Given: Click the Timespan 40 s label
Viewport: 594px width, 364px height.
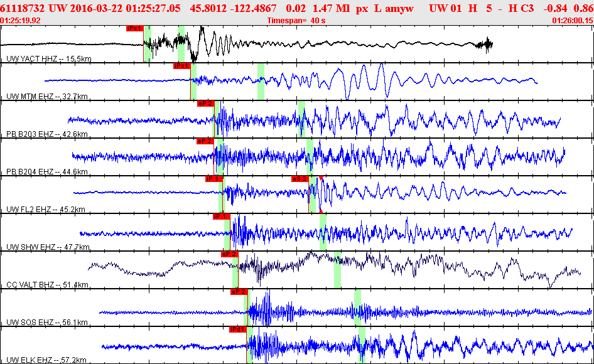Looking at the screenshot, I should 296,21.
